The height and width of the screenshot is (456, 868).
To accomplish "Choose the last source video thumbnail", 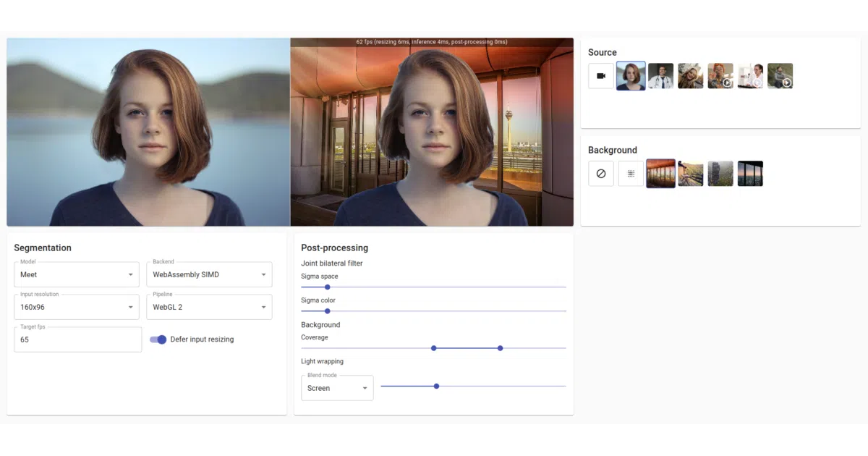I will (x=780, y=76).
